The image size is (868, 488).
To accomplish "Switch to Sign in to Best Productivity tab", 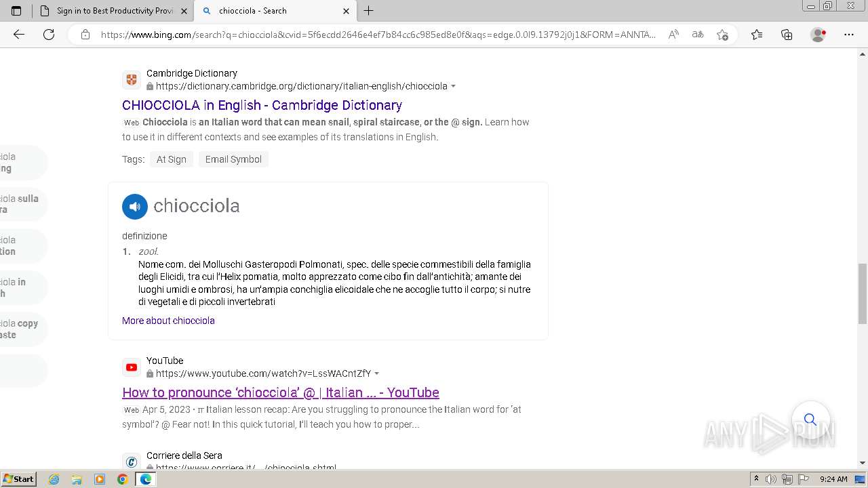I will coord(113,11).
